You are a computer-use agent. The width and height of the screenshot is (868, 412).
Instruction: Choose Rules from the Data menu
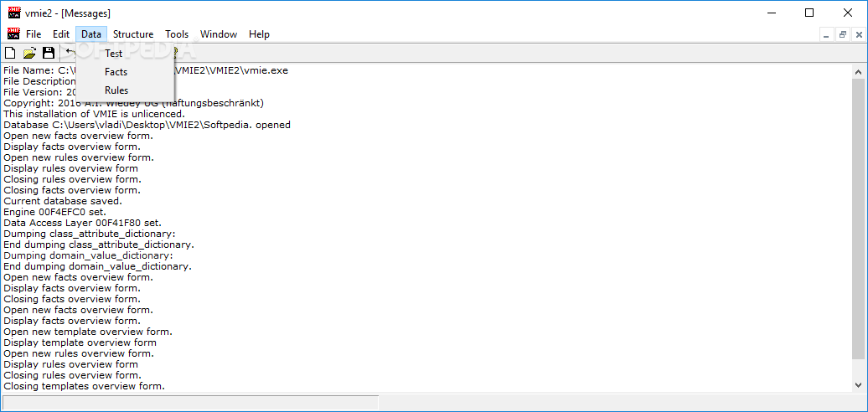pyautogui.click(x=125, y=90)
